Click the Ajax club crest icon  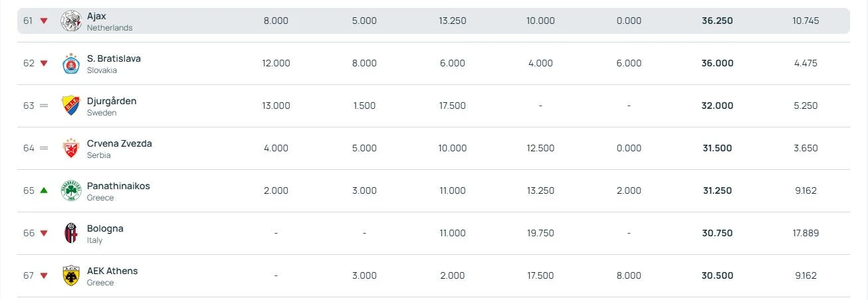pyautogui.click(x=70, y=21)
